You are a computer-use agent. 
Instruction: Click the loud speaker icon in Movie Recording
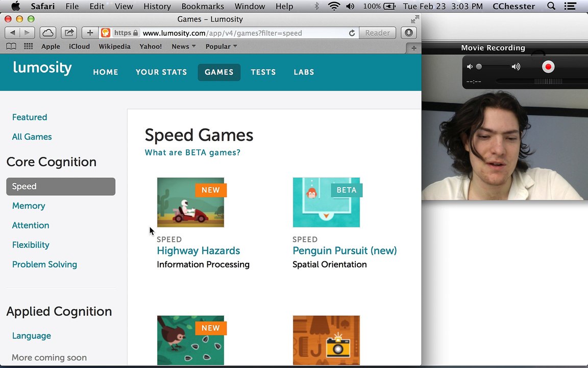pyautogui.click(x=516, y=67)
